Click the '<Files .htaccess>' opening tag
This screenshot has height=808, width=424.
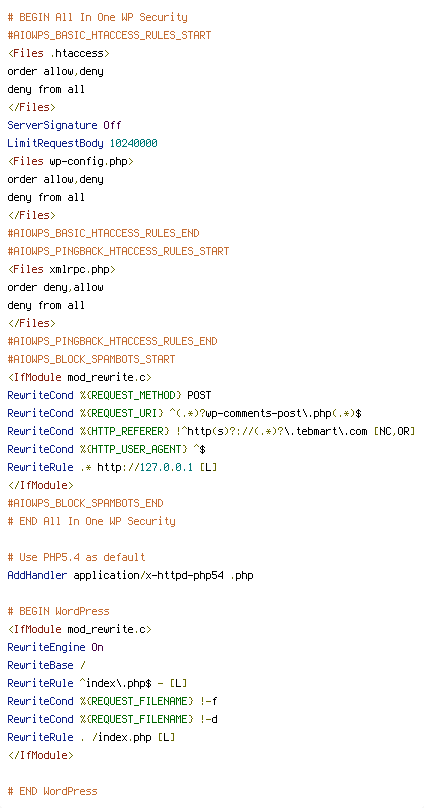point(58,54)
